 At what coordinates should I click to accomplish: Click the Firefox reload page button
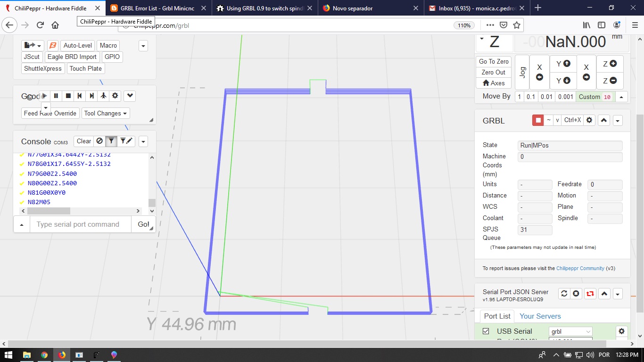tap(40, 25)
